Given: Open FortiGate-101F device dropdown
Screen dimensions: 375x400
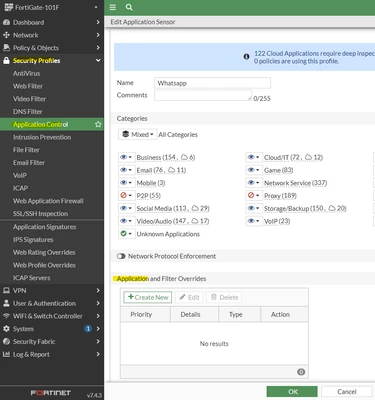Looking at the screenshot, I should 96,7.
